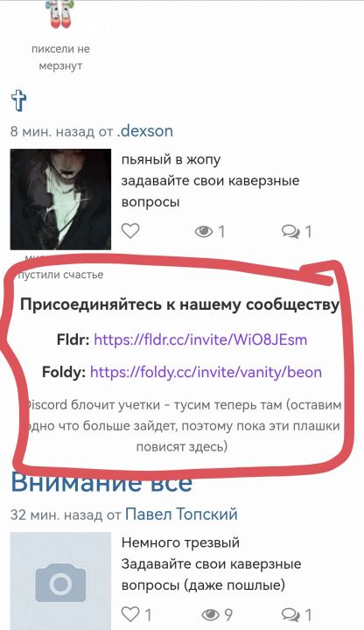Like Павел Топский's post with heart icon
The height and width of the screenshot is (630, 364).
pyautogui.click(x=130, y=614)
